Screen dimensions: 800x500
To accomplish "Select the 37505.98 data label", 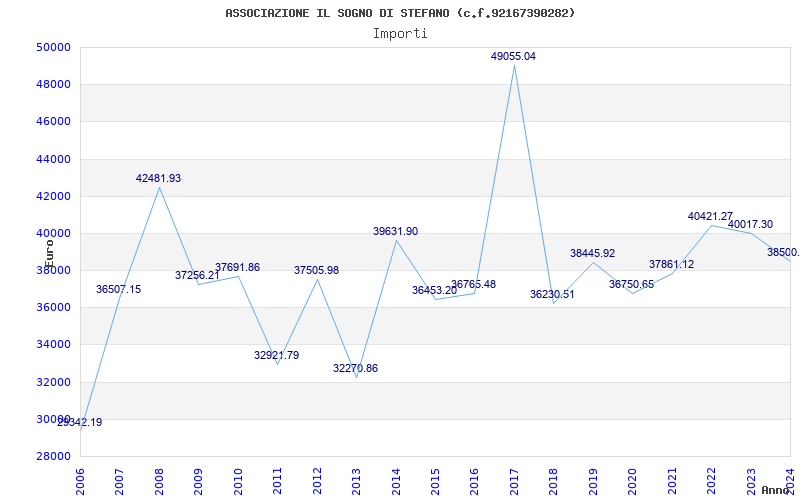I will [x=316, y=270].
